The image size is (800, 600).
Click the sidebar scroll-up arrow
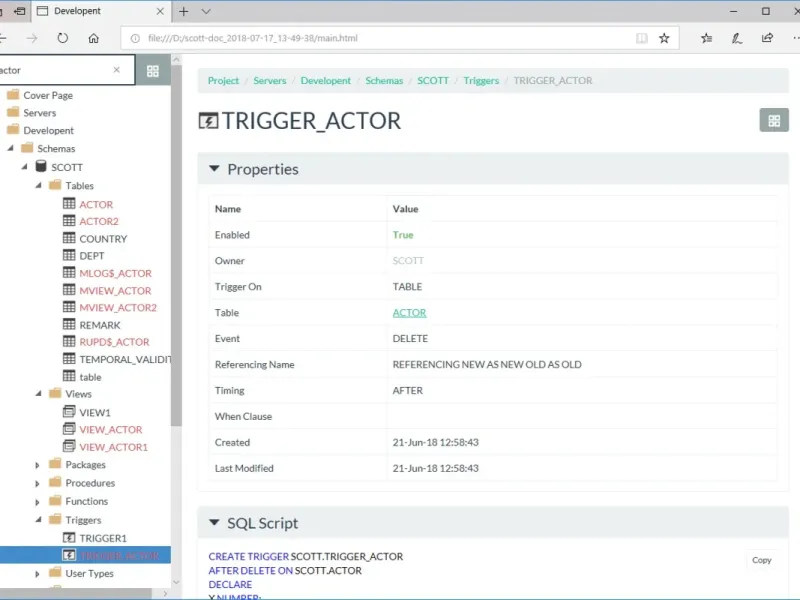tap(176, 60)
